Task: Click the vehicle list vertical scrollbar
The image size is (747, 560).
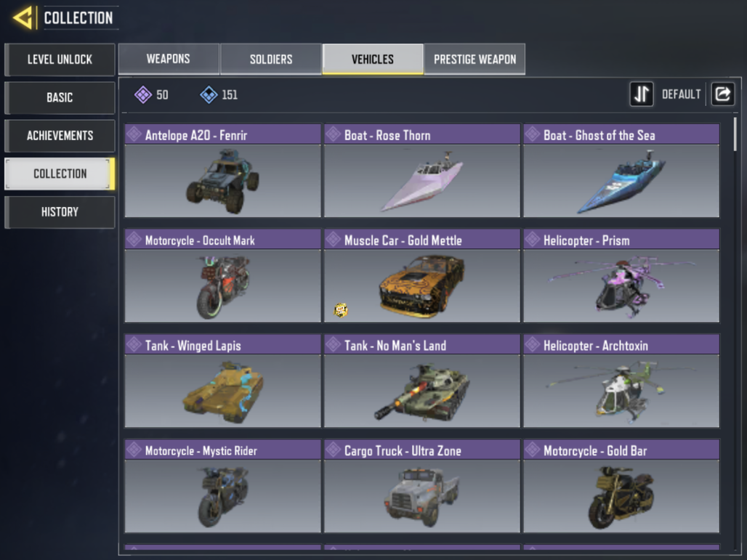Action: coord(735,134)
